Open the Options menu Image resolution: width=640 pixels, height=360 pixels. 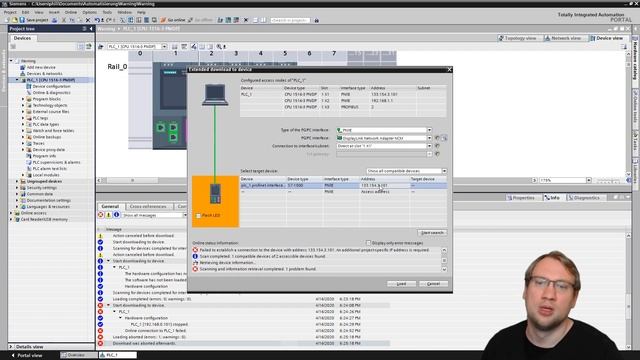click(x=89, y=12)
